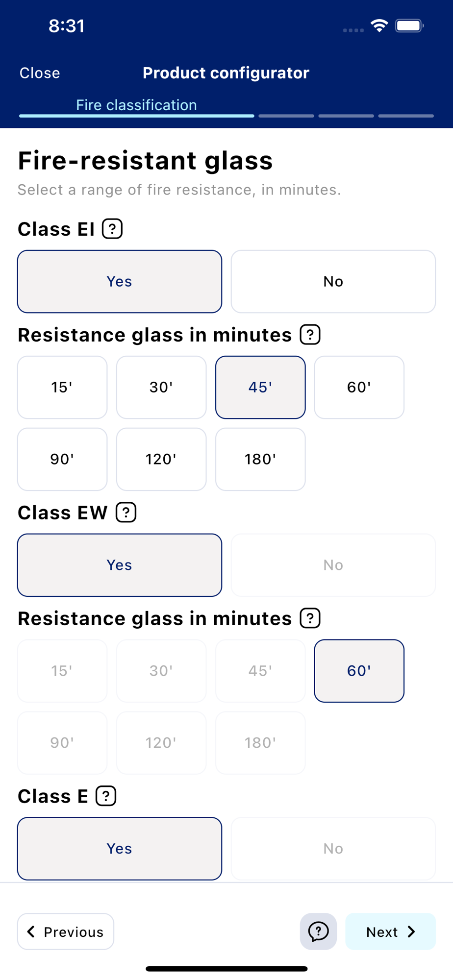The width and height of the screenshot is (453, 980).
Task: Choose 45' under Class EI resistance
Action: (x=260, y=387)
